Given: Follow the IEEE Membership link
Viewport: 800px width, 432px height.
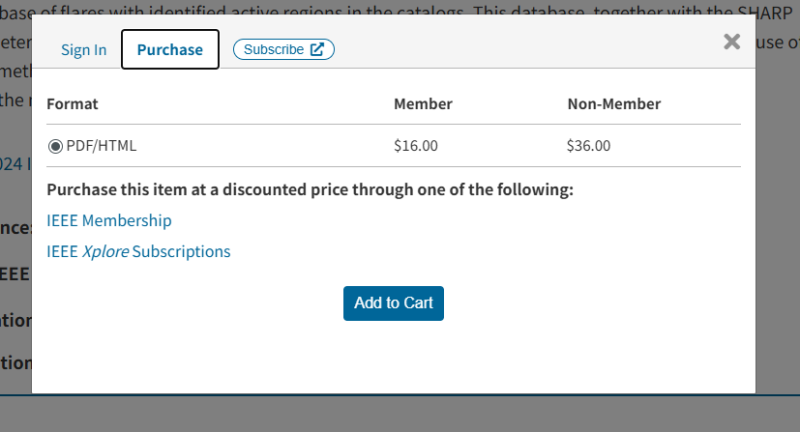Looking at the screenshot, I should (x=109, y=220).
